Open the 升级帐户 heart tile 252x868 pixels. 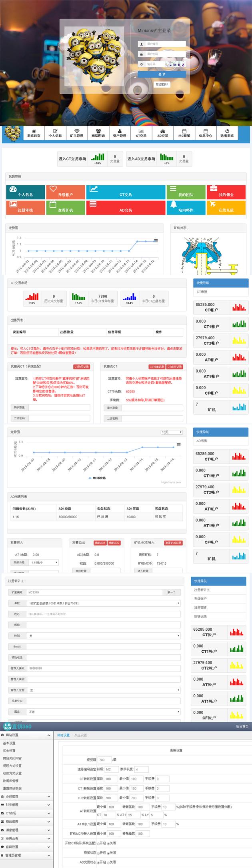tap(66, 192)
